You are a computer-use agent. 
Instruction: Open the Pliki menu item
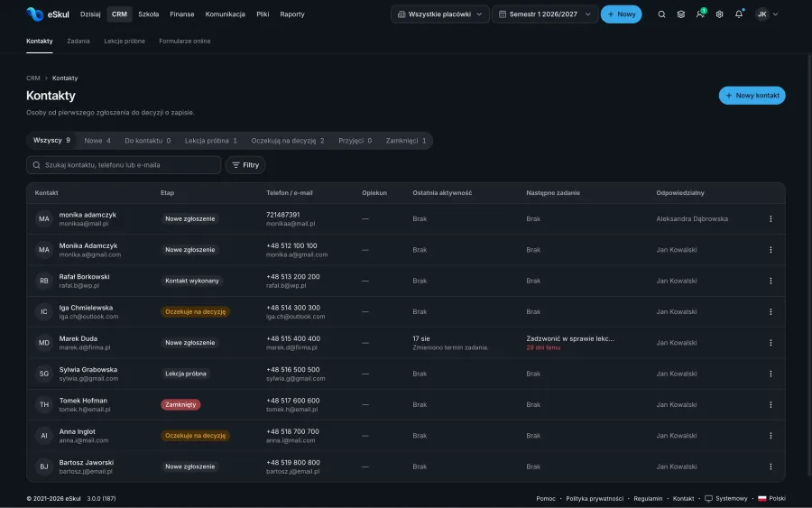tap(263, 14)
